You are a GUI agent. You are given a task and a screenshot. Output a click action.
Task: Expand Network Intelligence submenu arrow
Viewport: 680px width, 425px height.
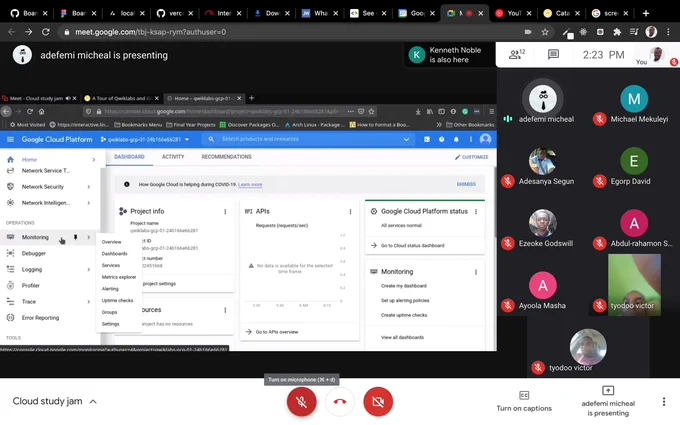pos(88,203)
